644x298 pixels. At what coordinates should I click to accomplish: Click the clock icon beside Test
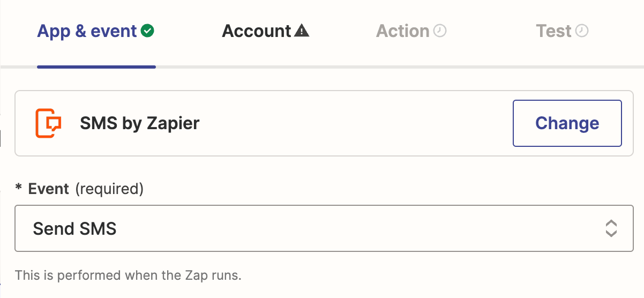(x=582, y=31)
